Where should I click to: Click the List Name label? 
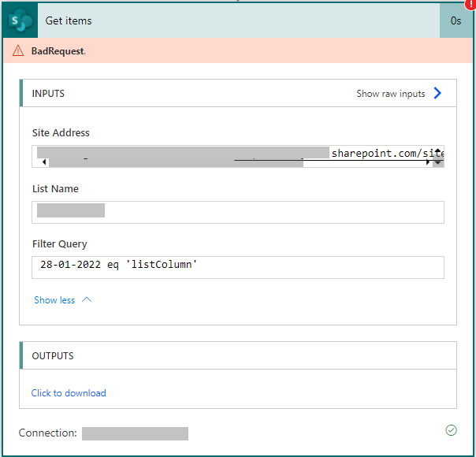point(55,189)
